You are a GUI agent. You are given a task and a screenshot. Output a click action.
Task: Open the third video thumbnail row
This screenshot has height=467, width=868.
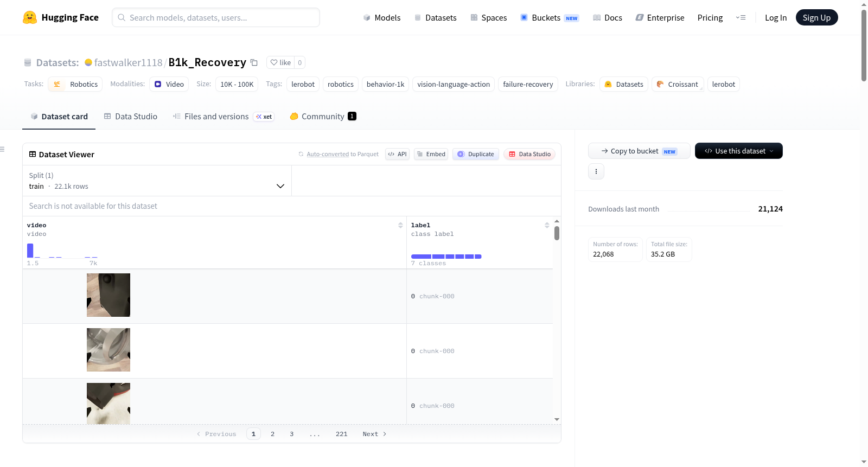click(108, 404)
